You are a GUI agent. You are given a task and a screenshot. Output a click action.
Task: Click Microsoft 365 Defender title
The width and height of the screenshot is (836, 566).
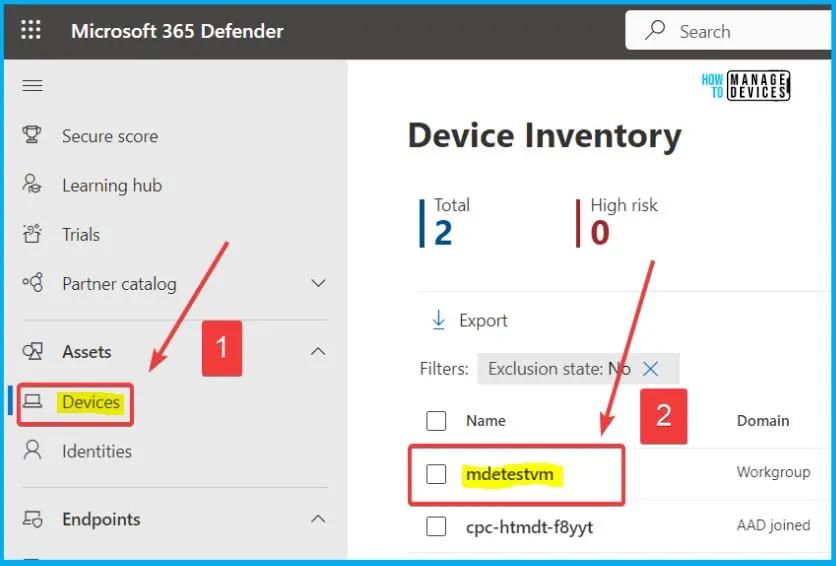tap(177, 31)
